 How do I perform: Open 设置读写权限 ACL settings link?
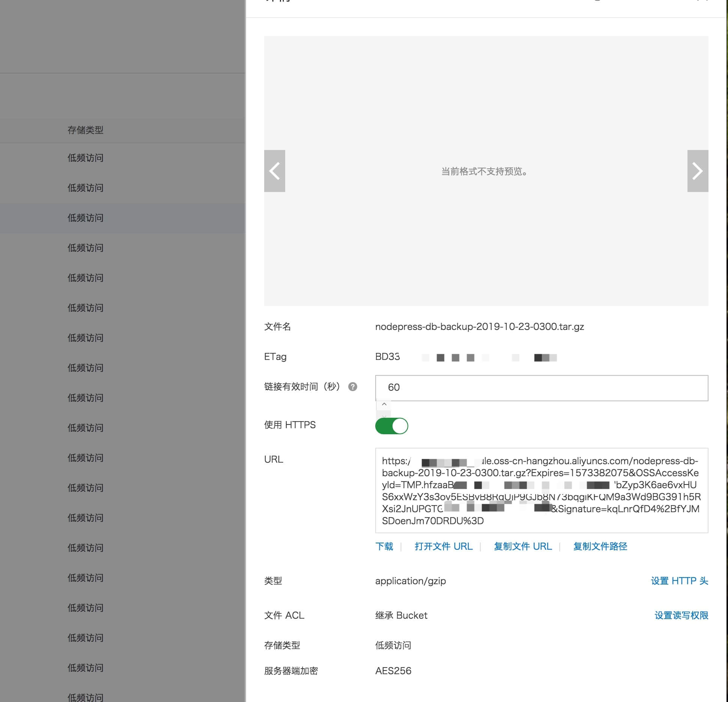point(681,615)
